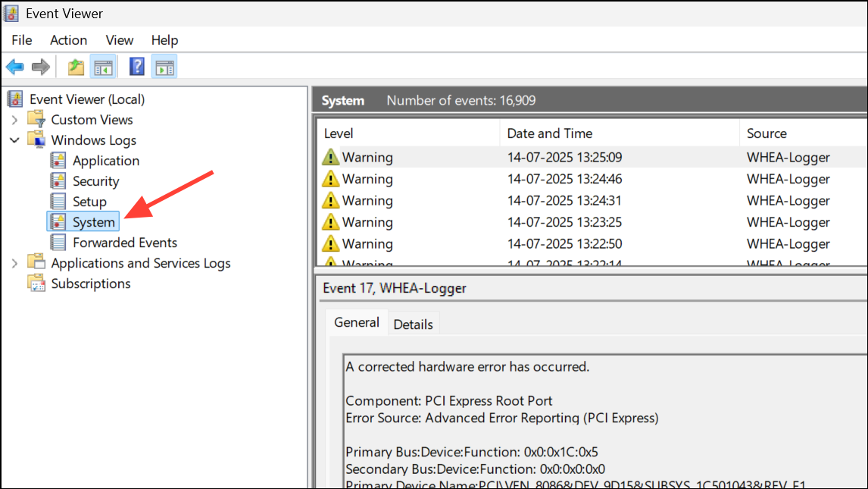
Task: Click the Forward arrow toolbar icon
Action: pyautogui.click(x=40, y=67)
